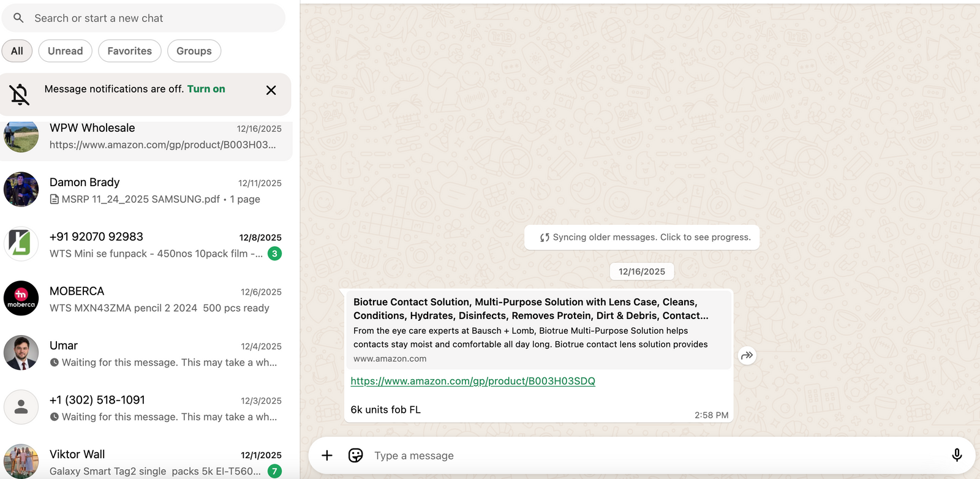The image size is (980, 479).
Task: Open the Amazon product URL link
Action: click(x=472, y=381)
